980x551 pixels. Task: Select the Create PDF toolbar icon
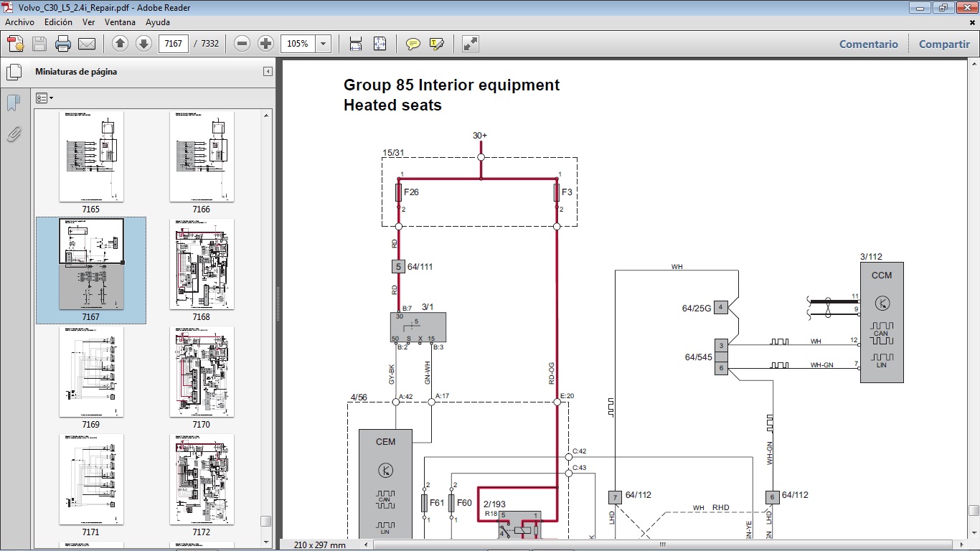(x=14, y=43)
